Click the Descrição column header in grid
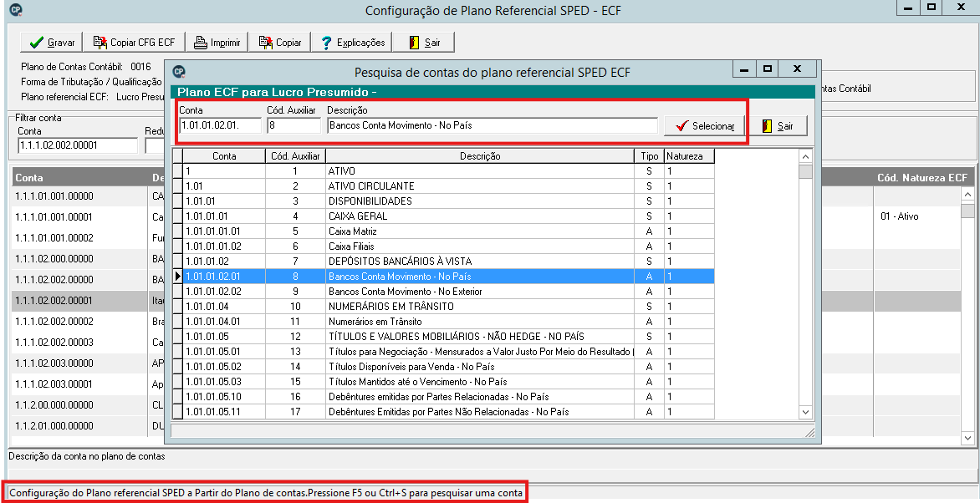The width and height of the screenshot is (980, 503). point(480,156)
